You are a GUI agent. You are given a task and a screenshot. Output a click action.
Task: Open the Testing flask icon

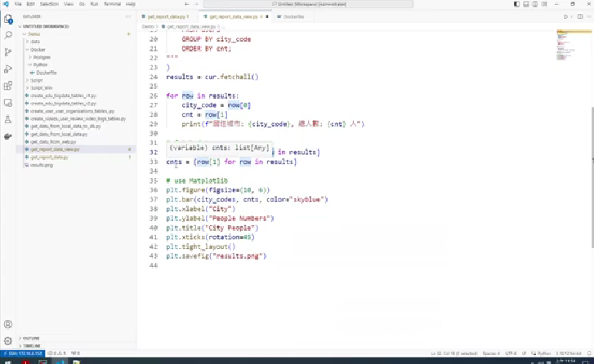(8, 120)
